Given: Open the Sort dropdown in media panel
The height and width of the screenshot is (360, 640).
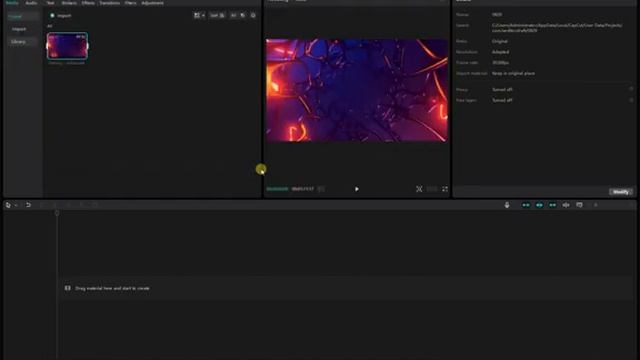Looking at the screenshot, I should click(x=217, y=16).
